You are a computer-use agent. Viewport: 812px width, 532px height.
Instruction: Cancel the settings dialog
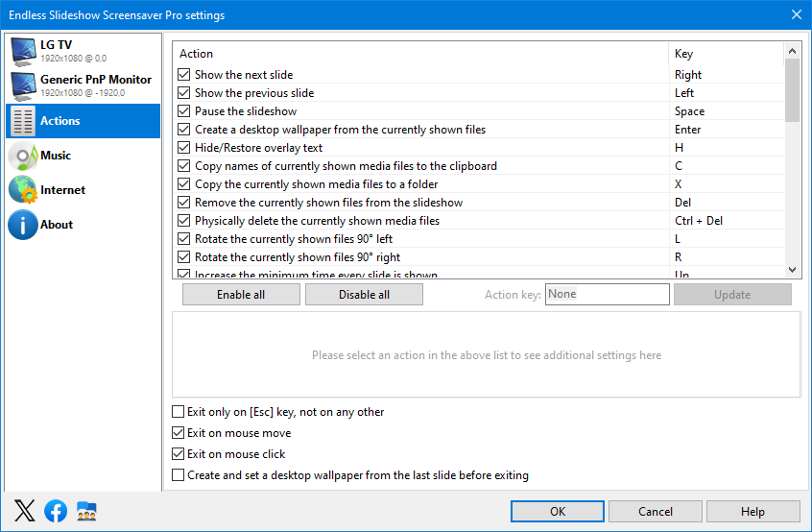pyautogui.click(x=656, y=511)
